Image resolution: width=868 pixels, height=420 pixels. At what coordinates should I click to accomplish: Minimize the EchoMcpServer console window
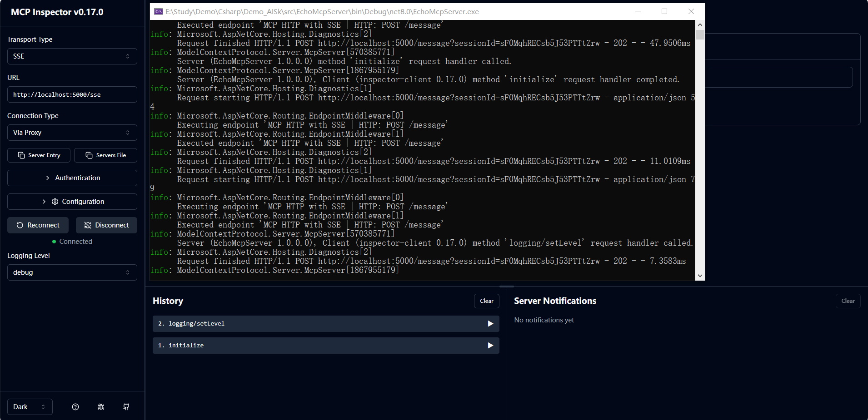click(x=638, y=11)
